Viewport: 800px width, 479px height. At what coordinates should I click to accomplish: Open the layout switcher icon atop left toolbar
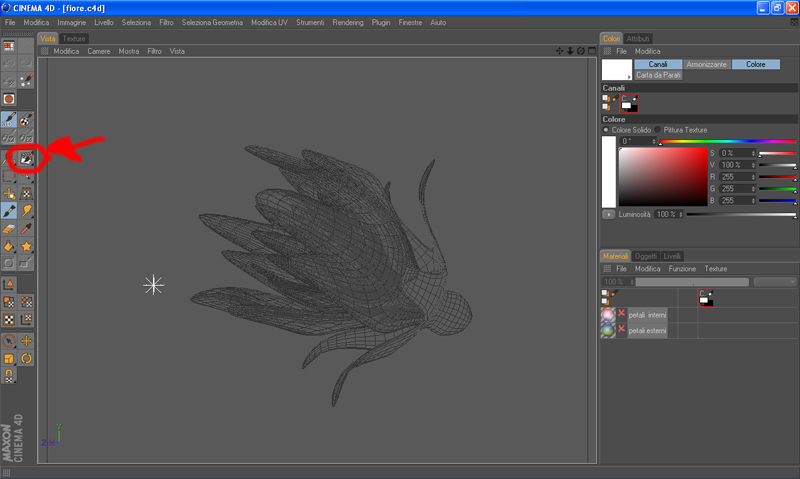tap(9, 46)
